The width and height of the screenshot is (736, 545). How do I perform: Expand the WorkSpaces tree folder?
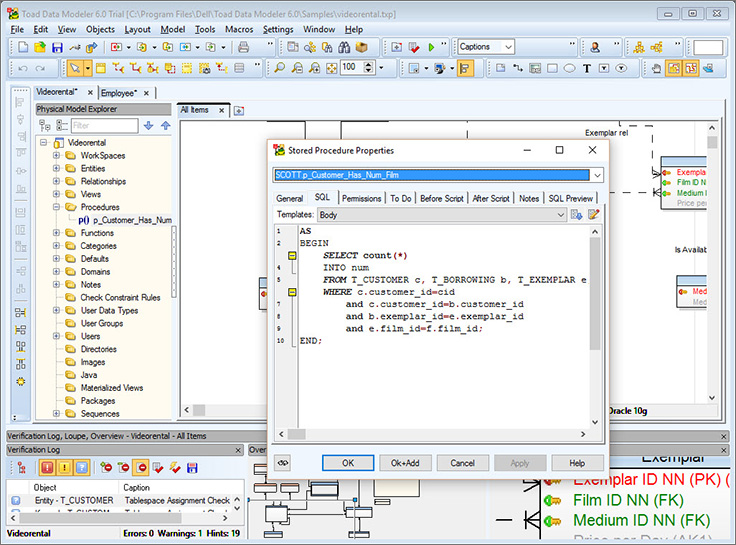[56, 155]
